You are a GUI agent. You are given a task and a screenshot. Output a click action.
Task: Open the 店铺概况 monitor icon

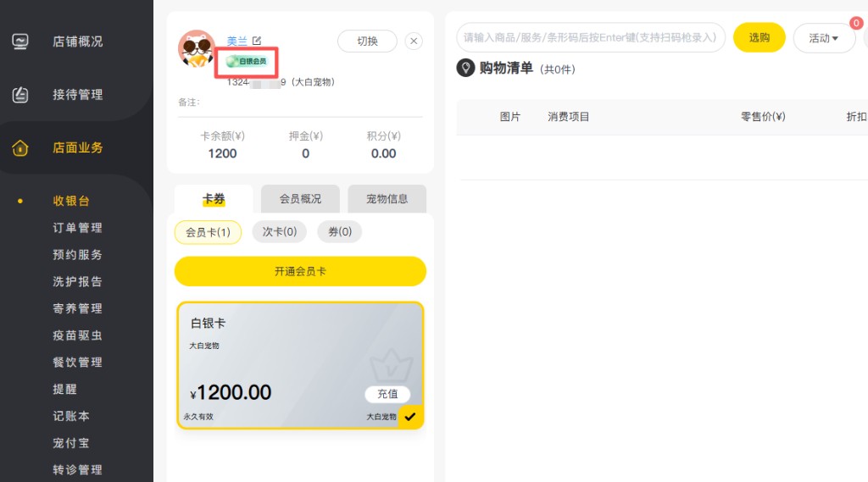pyautogui.click(x=20, y=42)
